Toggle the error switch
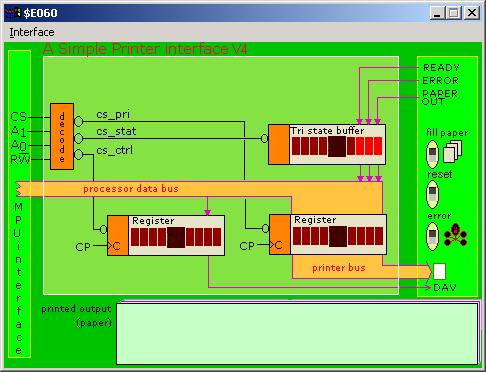 tap(432, 236)
